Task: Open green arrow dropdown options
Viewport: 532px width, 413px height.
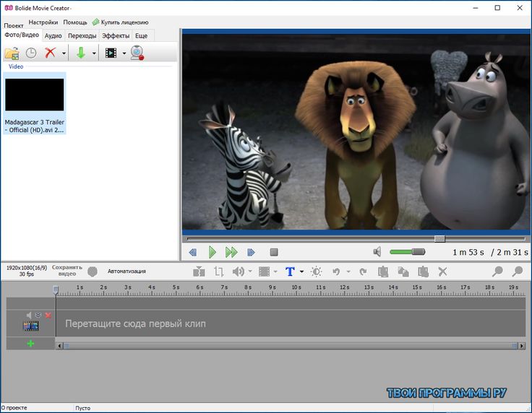Action: click(94, 53)
